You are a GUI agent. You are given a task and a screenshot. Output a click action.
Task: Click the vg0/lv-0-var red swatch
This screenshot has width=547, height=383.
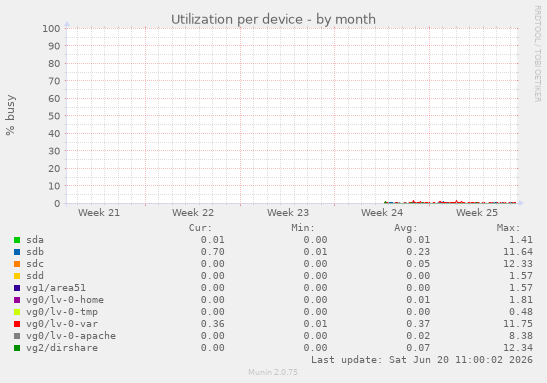pyautogui.click(x=17, y=324)
